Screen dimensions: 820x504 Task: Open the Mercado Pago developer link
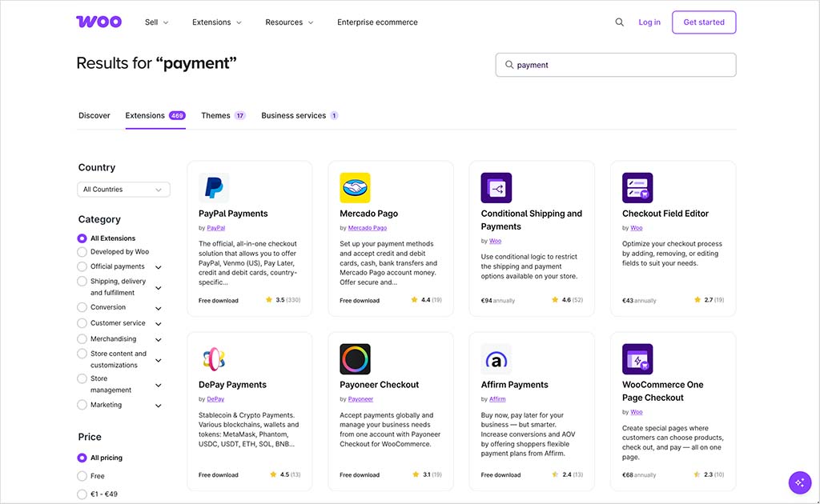pyautogui.click(x=368, y=228)
